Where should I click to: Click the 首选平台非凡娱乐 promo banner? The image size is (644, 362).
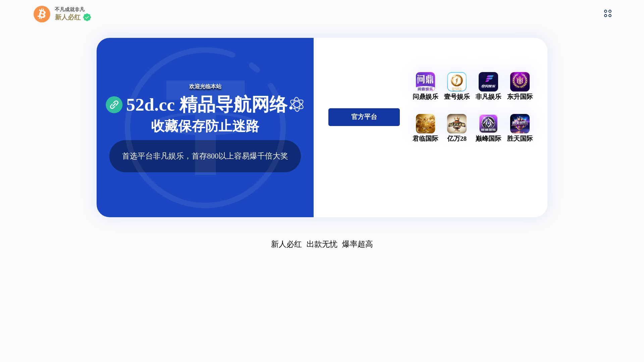pos(205,156)
